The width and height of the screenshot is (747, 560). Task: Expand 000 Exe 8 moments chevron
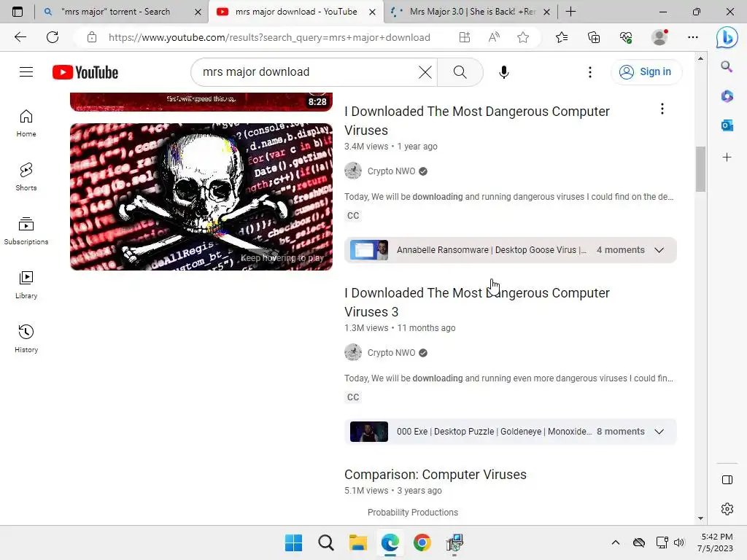(x=659, y=432)
